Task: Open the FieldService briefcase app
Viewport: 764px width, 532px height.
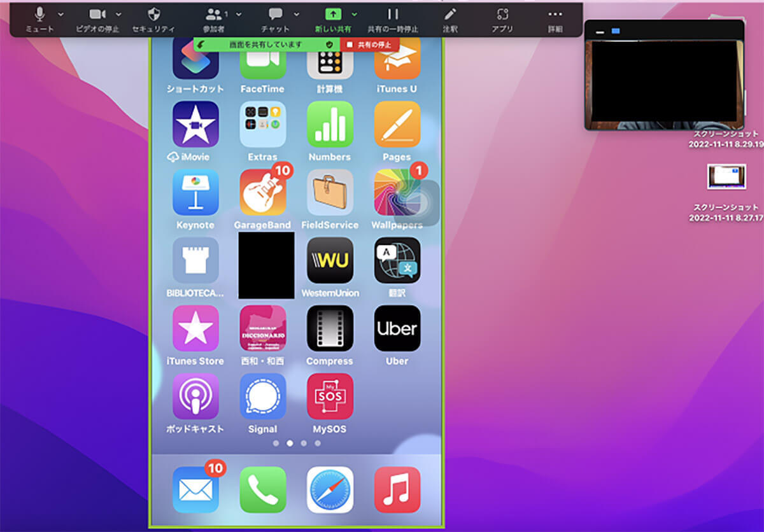Action: pos(330,192)
